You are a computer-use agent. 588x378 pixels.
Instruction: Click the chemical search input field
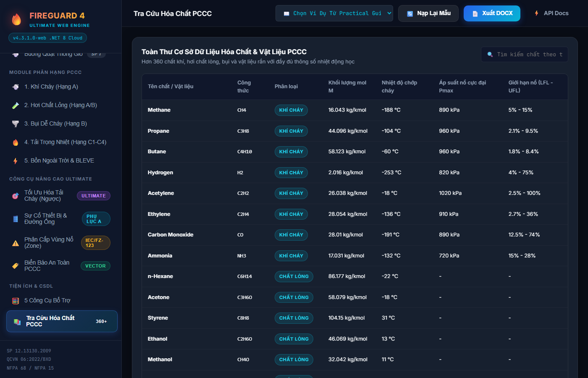tap(525, 55)
